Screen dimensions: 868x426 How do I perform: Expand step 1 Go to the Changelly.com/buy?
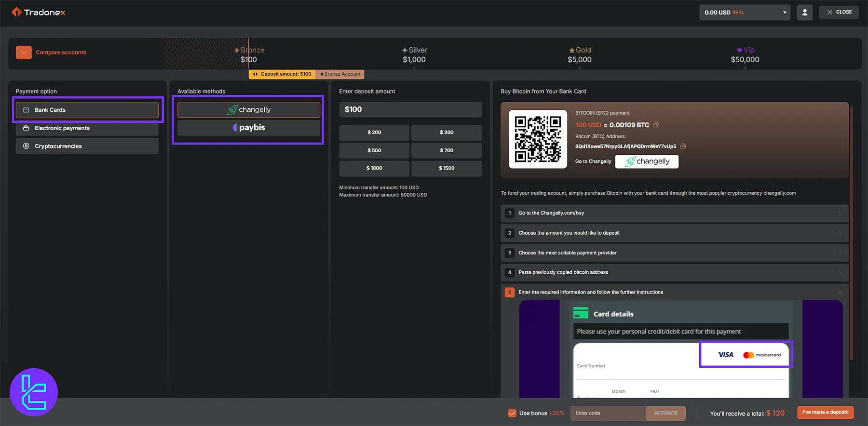pyautogui.click(x=675, y=213)
